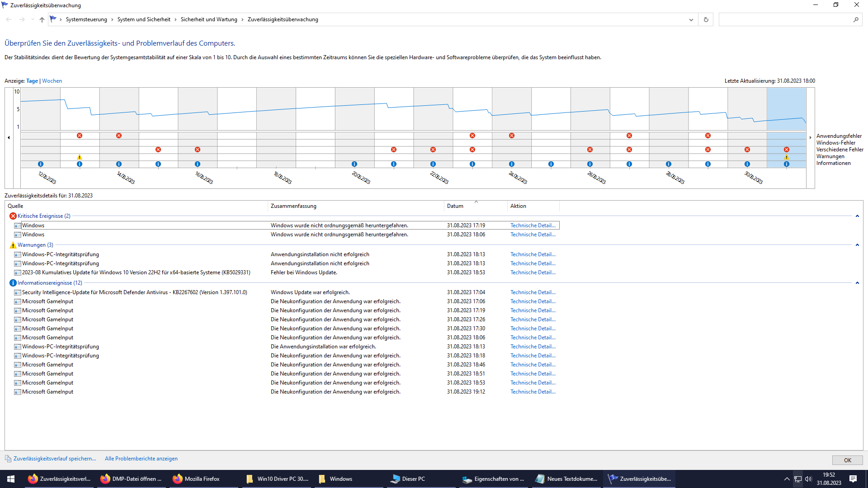Click the up-one-level arrow in navigation
This screenshot has width=868, height=488.
(x=42, y=19)
